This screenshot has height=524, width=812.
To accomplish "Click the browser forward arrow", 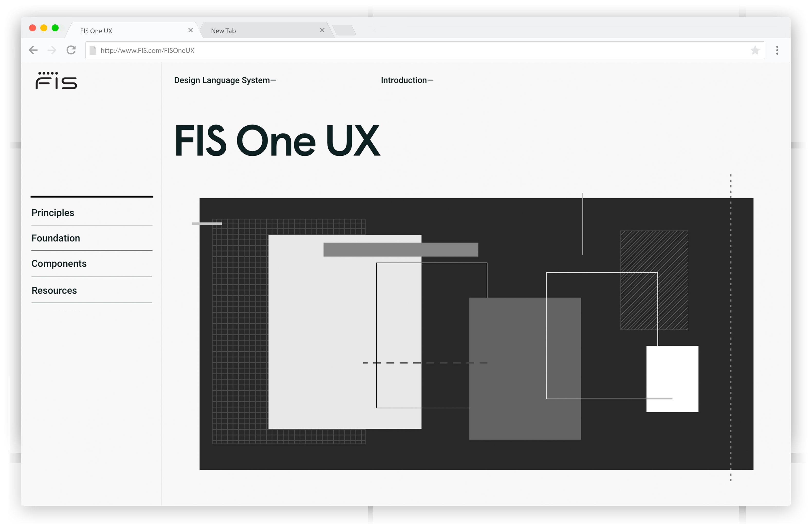I will 52,50.
